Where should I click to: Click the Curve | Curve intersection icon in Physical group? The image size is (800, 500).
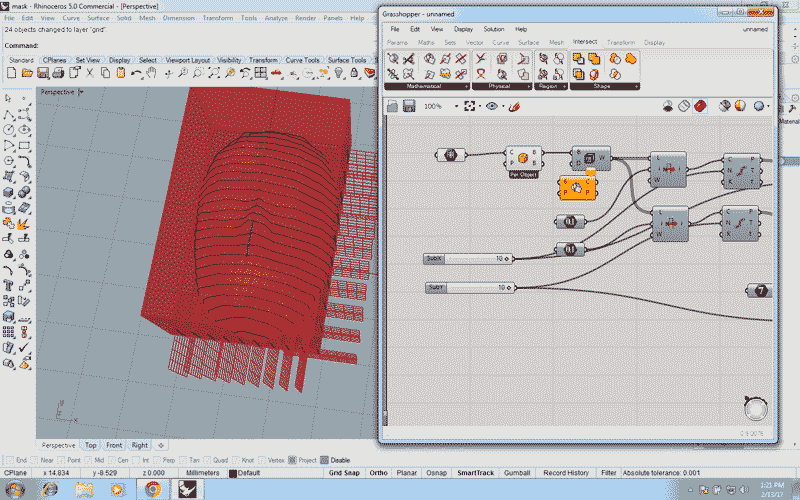[x=481, y=59]
